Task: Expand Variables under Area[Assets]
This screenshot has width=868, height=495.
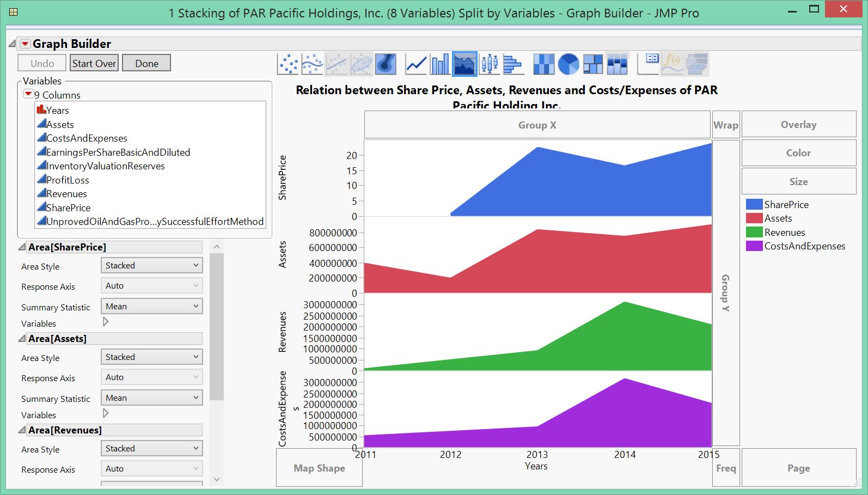Action: point(106,413)
